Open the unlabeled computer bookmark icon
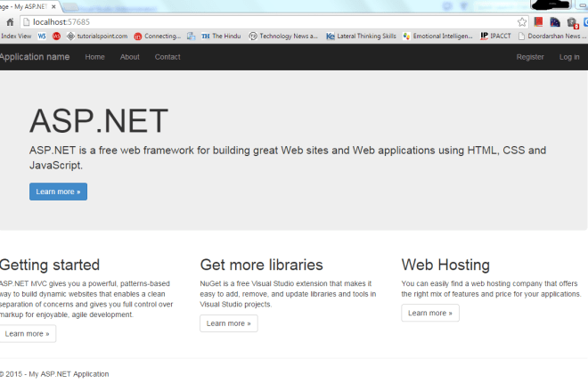 [192, 36]
